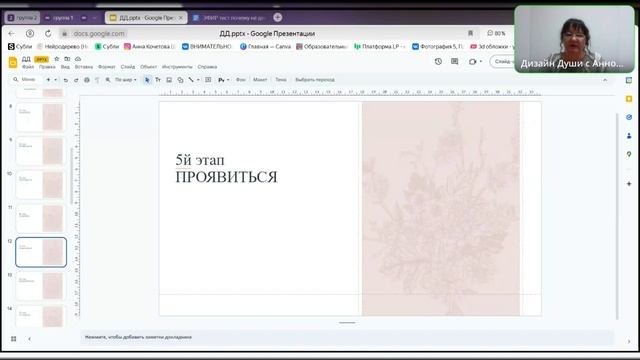Open the new slide dropdown arrow

[56, 80]
